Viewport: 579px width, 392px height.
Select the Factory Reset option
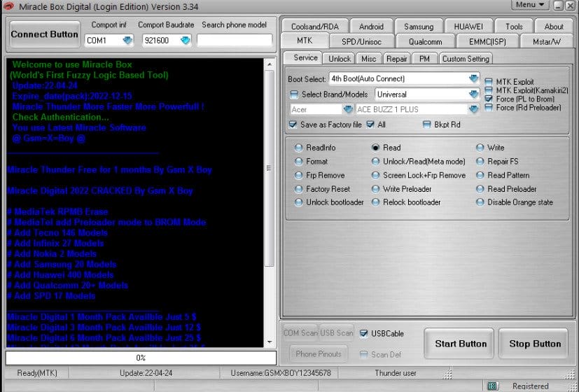(x=298, y=189)
